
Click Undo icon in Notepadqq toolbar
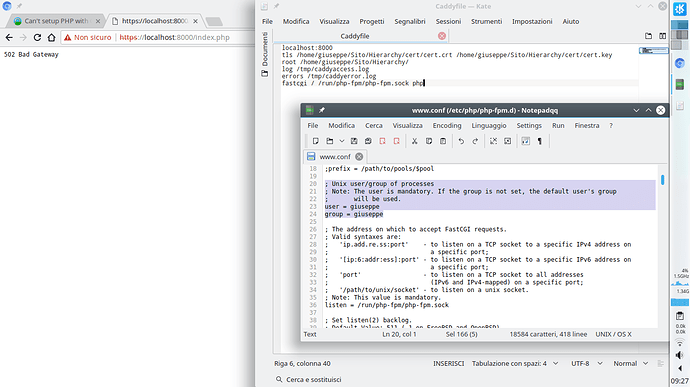click(x=461, y=141)
